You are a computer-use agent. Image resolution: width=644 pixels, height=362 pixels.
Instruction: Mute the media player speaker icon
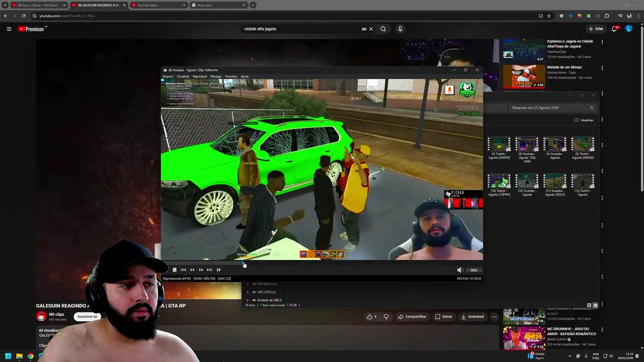(459, 270)
